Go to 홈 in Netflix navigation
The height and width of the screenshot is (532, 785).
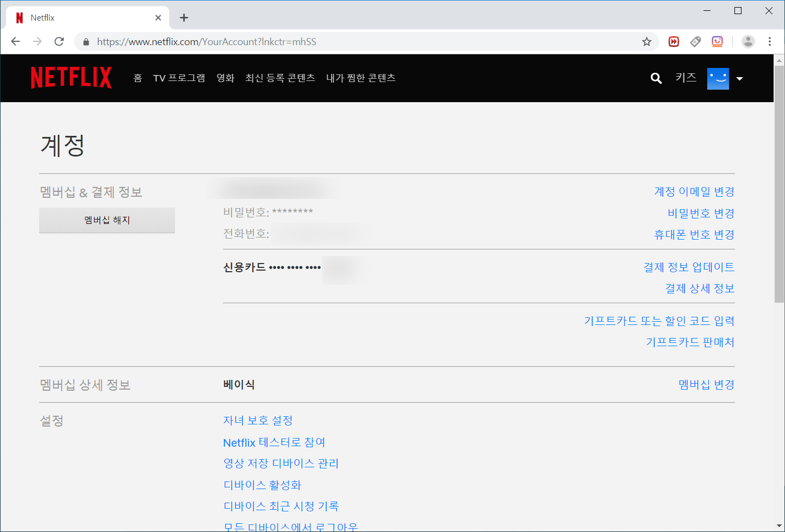coord(138,78)
